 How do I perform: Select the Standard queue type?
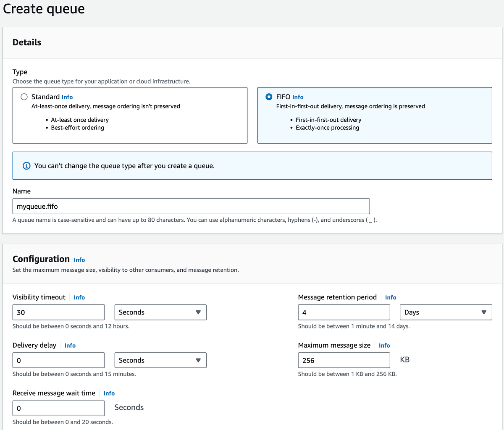pos(24,96)
